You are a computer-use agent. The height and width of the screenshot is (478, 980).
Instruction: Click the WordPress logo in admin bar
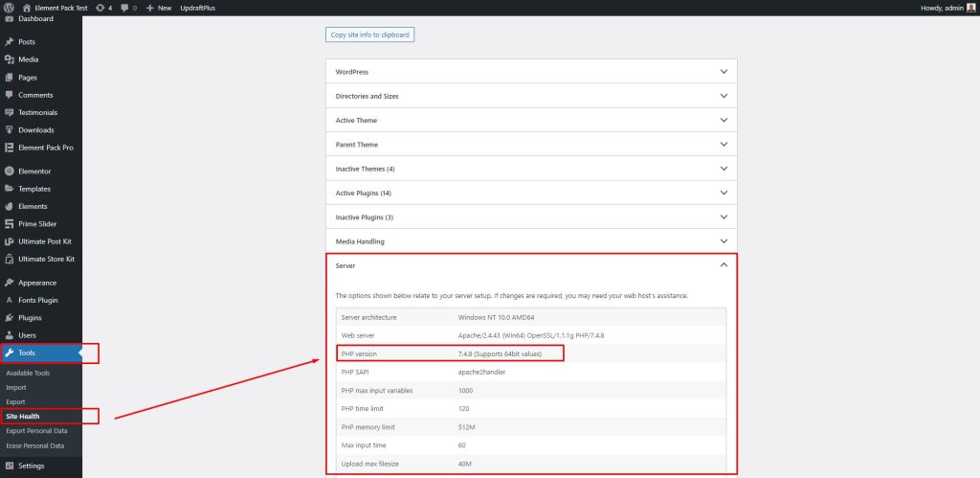point(9,8)
